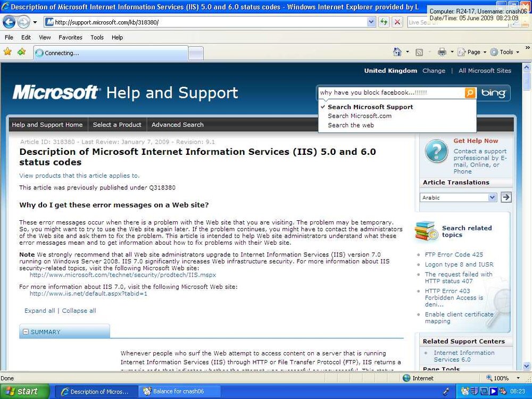Open Logon type 8 and IUSR link
This screenshot has height=399, width=532.
pyautogui.click(x=459, y=264)
